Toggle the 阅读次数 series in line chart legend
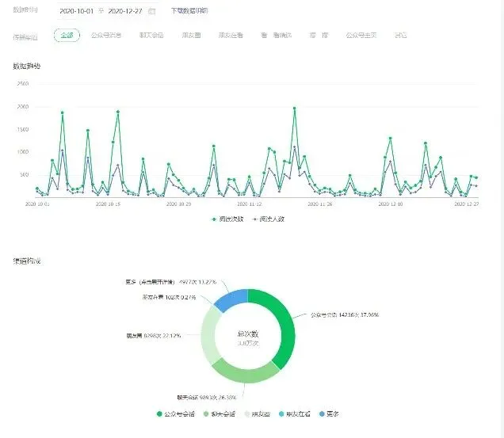Viewport: 504px width, 438px height. (227, 219)
